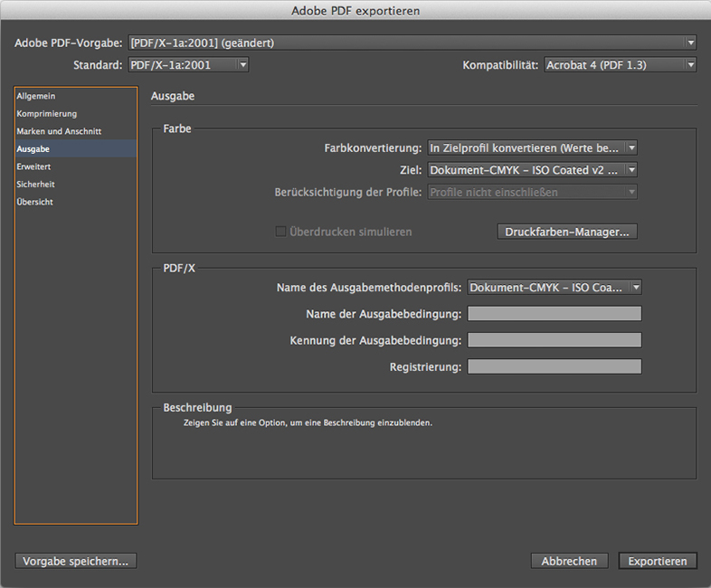Click the Beschreibung hint text
Image resolution: width=711 pixels, height=588 pixels.
(x=308, y=422)
